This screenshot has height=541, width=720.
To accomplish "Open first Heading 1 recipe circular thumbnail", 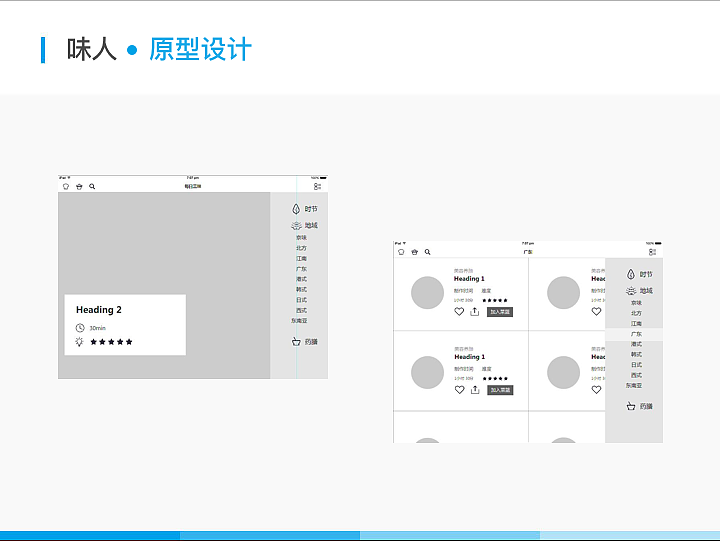I will [428, 293].
